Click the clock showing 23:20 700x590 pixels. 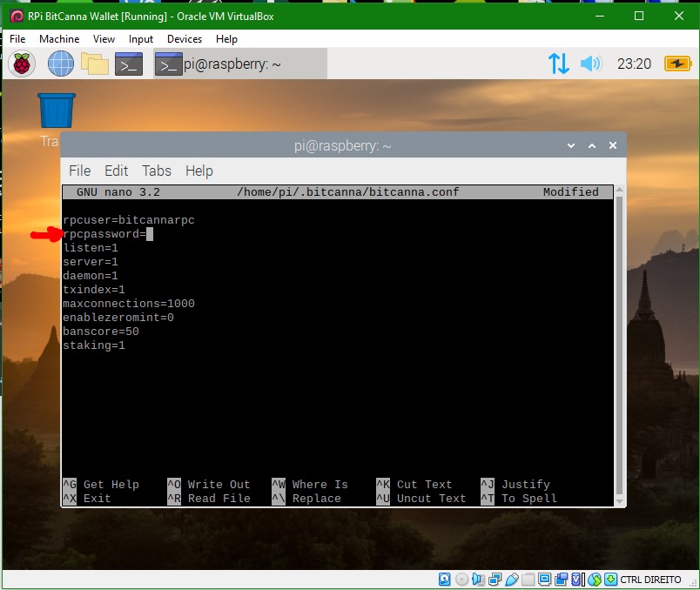634,64
